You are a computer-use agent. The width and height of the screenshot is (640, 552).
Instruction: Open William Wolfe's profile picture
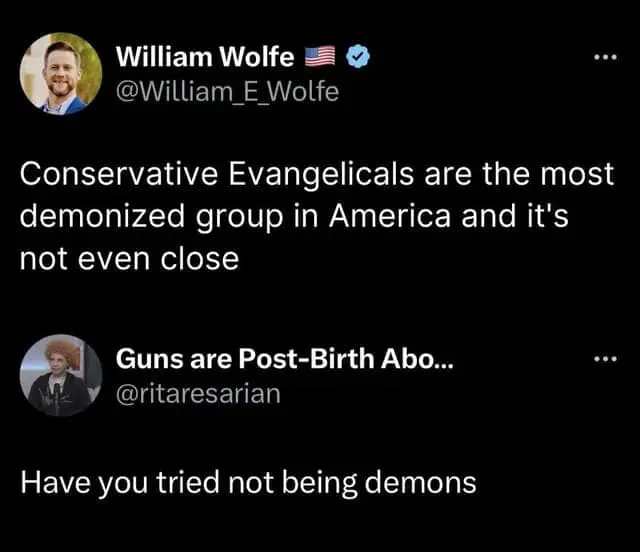[x=60, y=73]
